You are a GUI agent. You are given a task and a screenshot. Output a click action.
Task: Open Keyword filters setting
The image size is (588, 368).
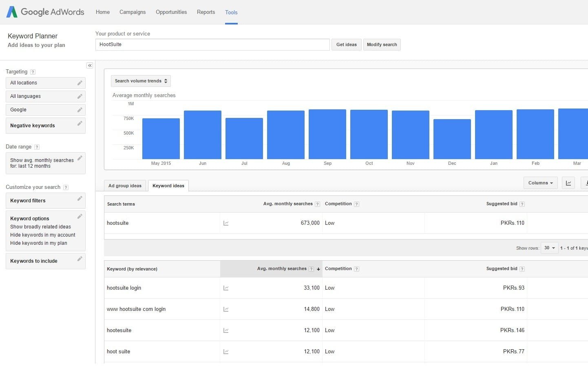click(46, 201)
